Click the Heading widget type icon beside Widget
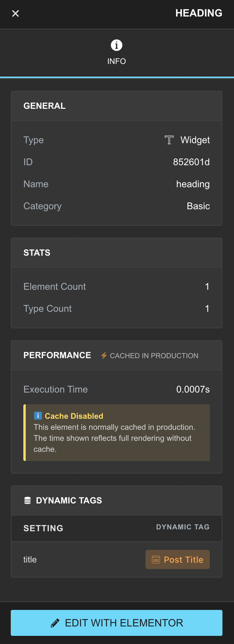Screen dimensions: 234x644 (169, 140)
